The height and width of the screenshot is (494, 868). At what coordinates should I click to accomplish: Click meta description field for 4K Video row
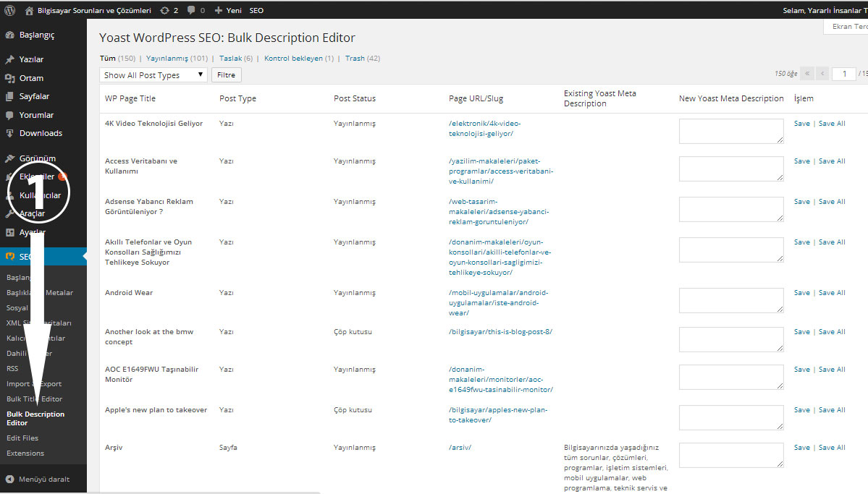(731, 131)
